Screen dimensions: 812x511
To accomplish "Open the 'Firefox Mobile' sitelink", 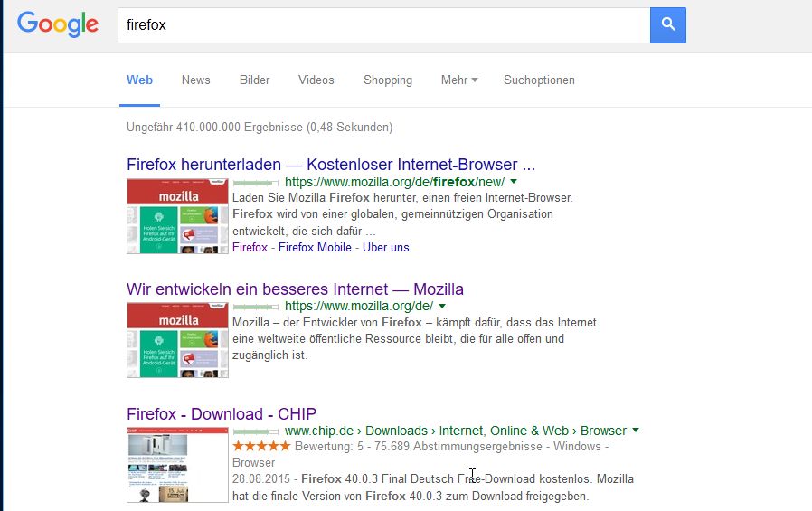I will (x=315, y=248).
